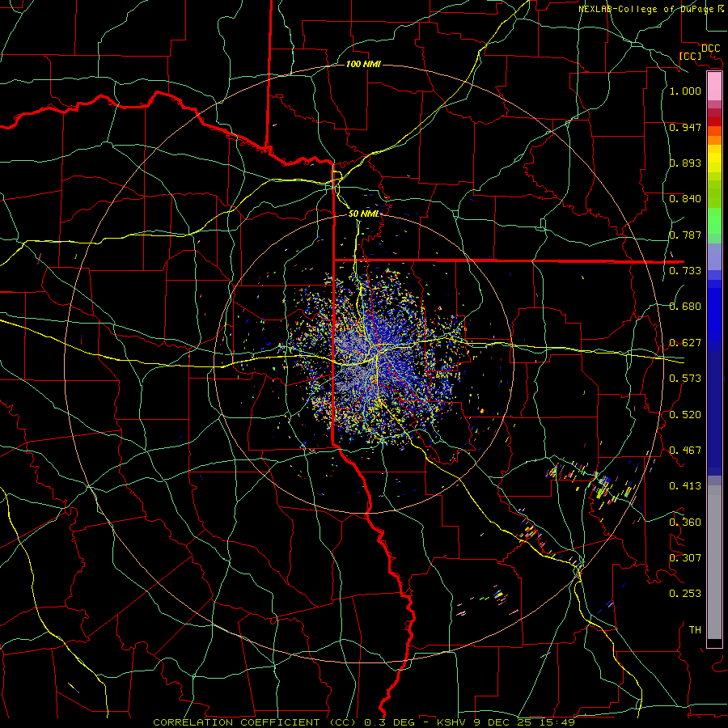Select the 0.893 scale value
This screenshot has width=728, height=728.
click(685, 163)
